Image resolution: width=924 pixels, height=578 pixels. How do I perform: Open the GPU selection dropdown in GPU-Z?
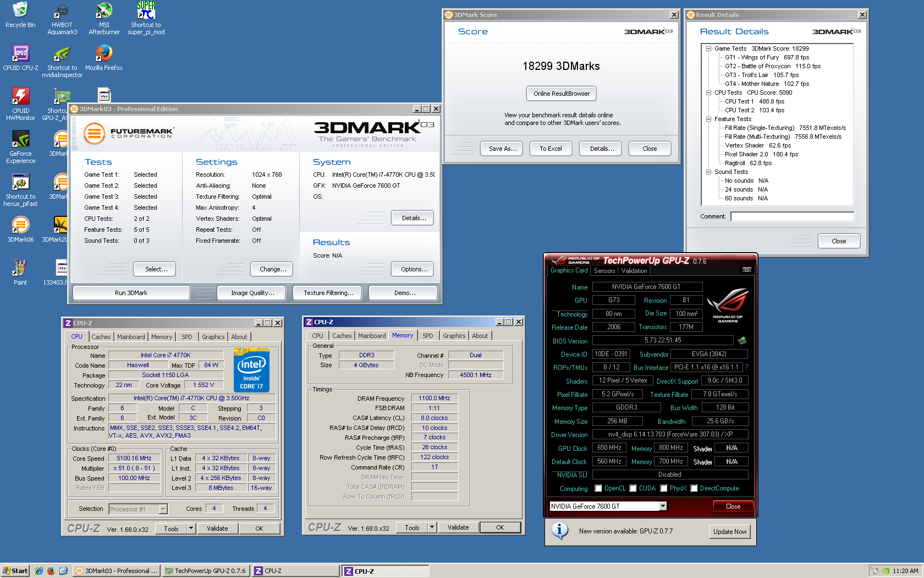point(663,506)
